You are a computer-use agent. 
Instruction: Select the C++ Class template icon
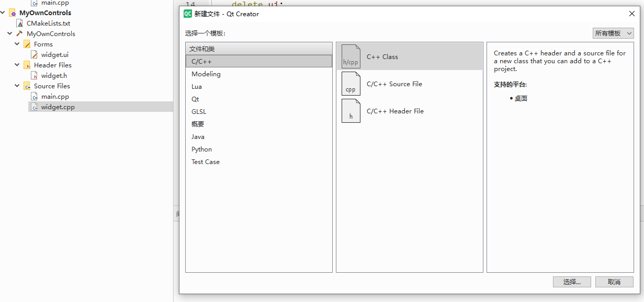[x=351, y=56]
